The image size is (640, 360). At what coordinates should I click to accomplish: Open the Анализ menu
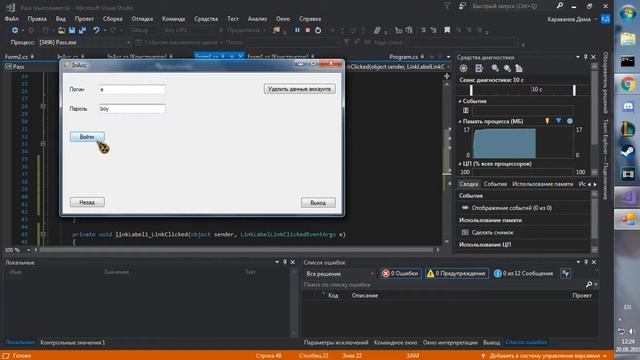257,19
